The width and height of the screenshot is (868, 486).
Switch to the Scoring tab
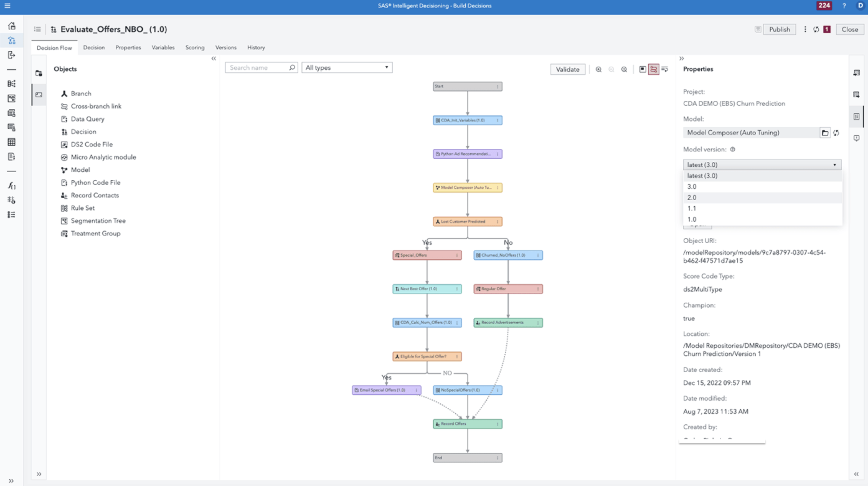click(195, 47)
